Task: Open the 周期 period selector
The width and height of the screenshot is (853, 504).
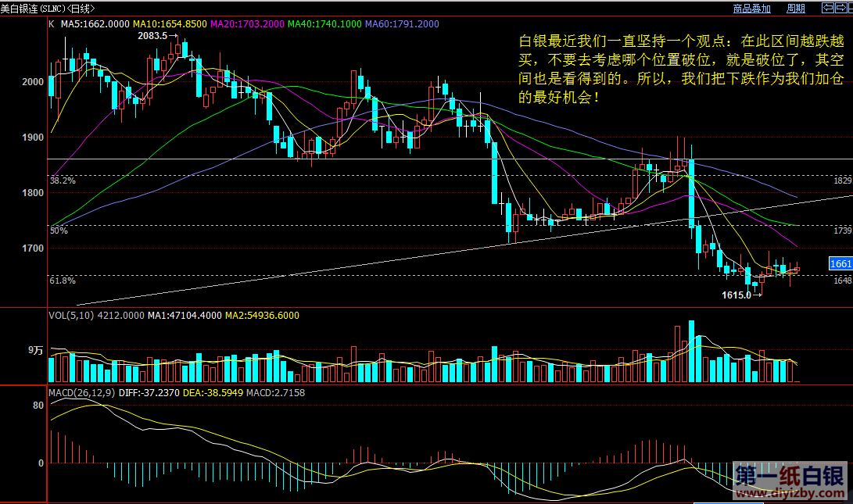Action: click(796, 9)
